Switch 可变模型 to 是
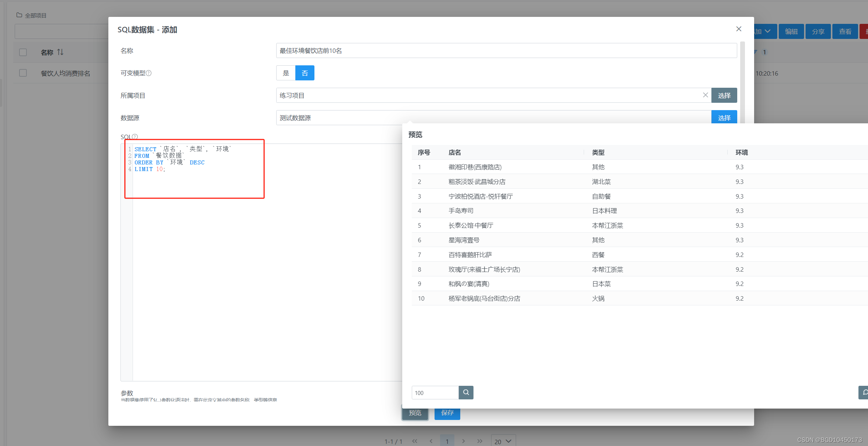The image size is (868, 446). coord(286,73)
